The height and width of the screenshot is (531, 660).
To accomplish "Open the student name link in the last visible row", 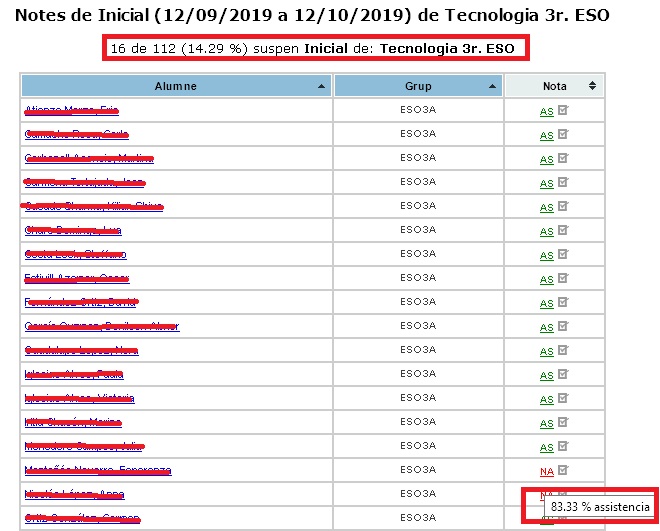I will point(82,518).
